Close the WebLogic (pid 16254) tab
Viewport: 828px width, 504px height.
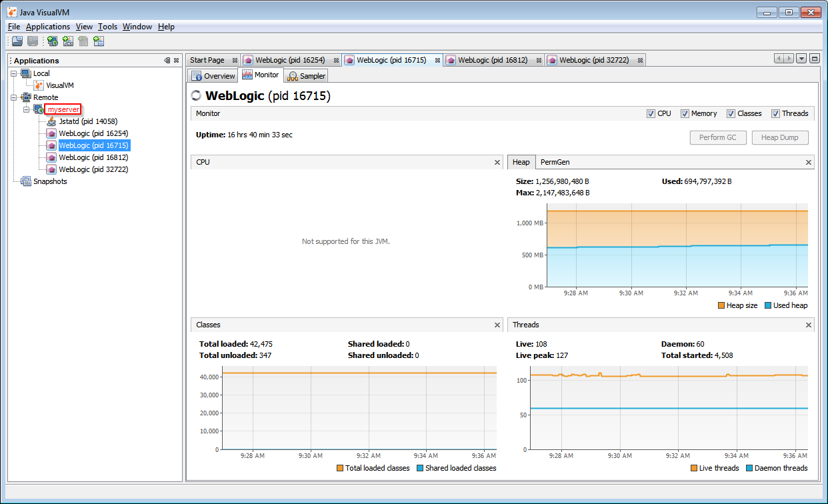tap(336, 60)
